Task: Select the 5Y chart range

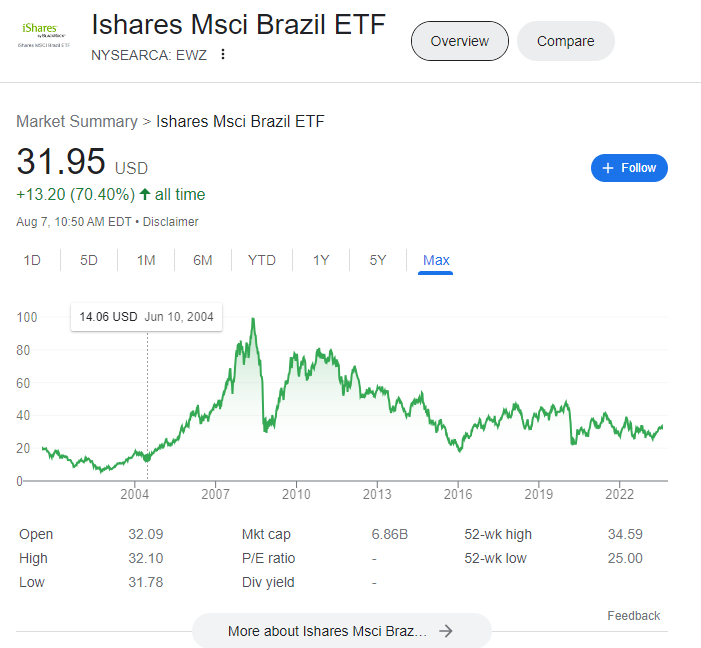Action: click(377, 260)
